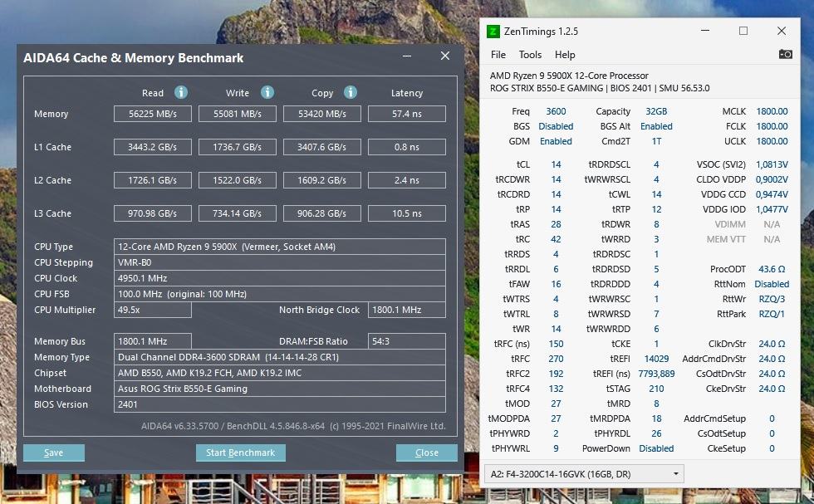This screenshot has width=814, height=504.
Task: Select the Memory Copy value 53420 MB/s
Action: tap(322, 114)
